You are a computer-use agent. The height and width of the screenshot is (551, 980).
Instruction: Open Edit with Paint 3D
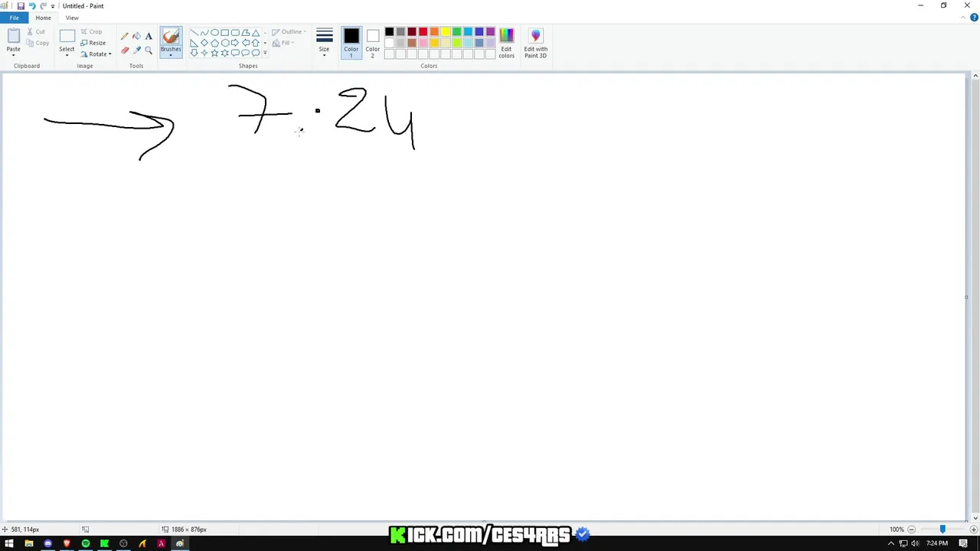(535, 43)
